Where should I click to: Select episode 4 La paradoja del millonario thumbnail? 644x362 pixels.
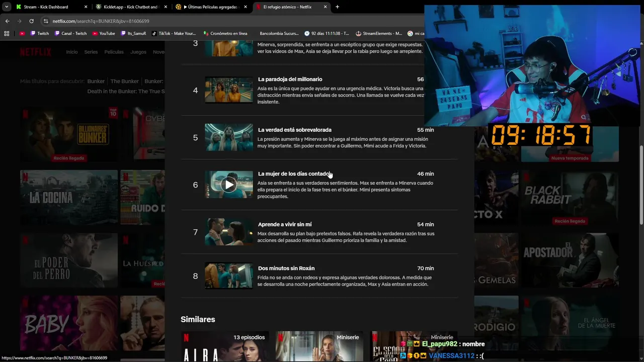click(229, 90)
